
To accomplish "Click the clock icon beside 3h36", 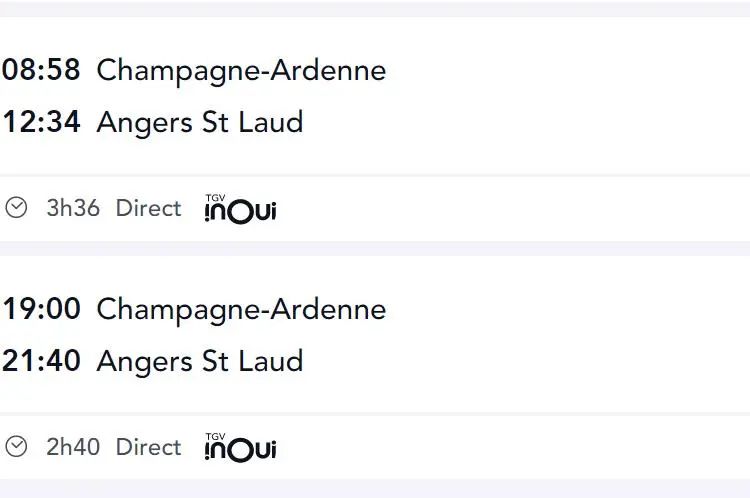I will click(16, 207).
